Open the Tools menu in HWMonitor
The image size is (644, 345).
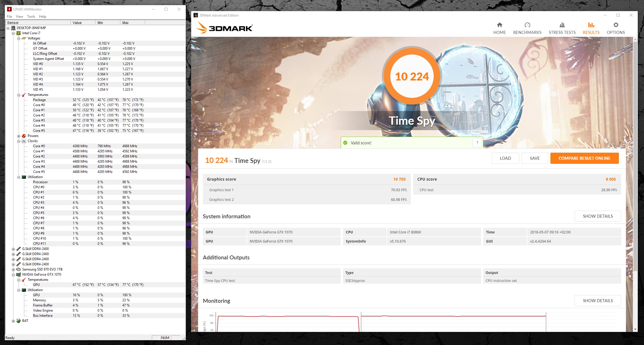[31, 16]
